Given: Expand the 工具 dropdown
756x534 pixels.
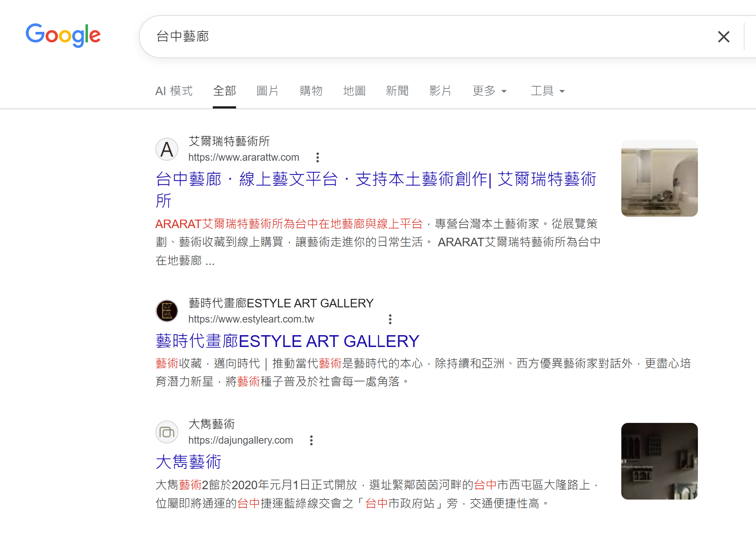Looking at the screenshot, I should (x=547, y=91).
